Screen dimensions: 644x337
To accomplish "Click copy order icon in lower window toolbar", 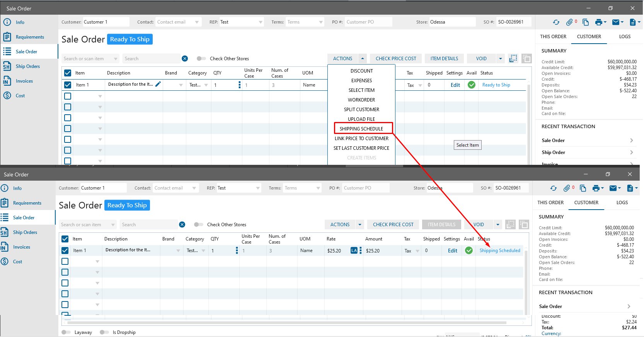I will click(583, 188).
